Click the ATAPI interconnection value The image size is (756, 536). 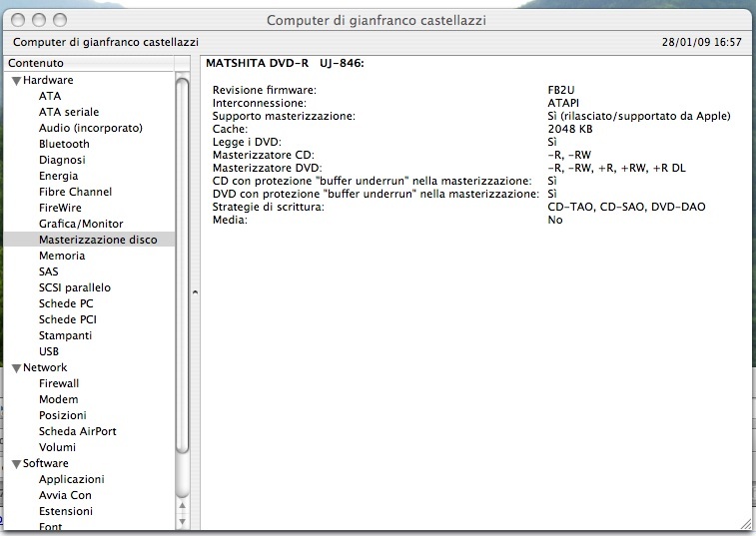(563, 103)
